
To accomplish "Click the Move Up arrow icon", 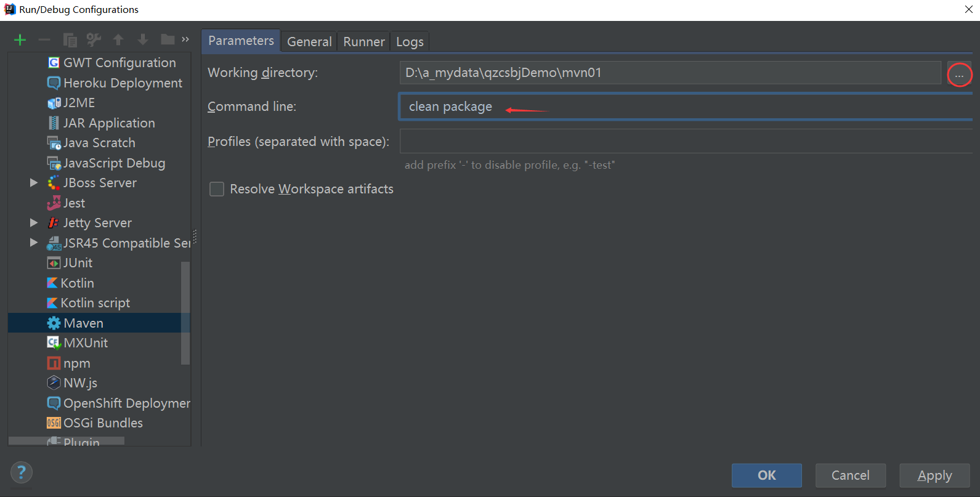I will [118, 40].
